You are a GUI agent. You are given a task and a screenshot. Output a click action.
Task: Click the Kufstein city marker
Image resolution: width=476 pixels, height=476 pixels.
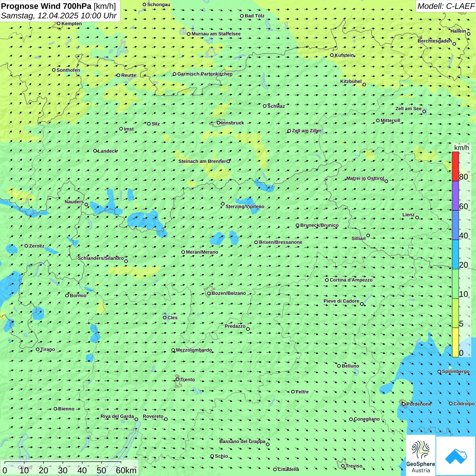tap(332, 55)
